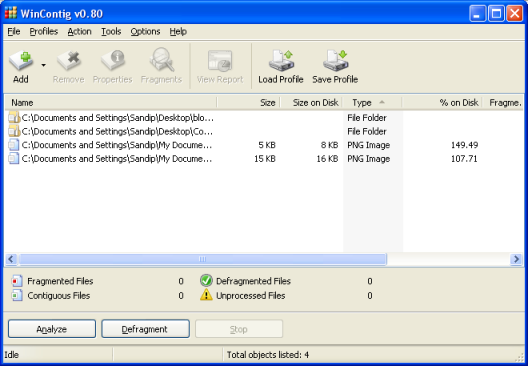528x366 pixels.
Task: Click the status bar resize grip
Action: pyautogui.click(x=520, y=357)
